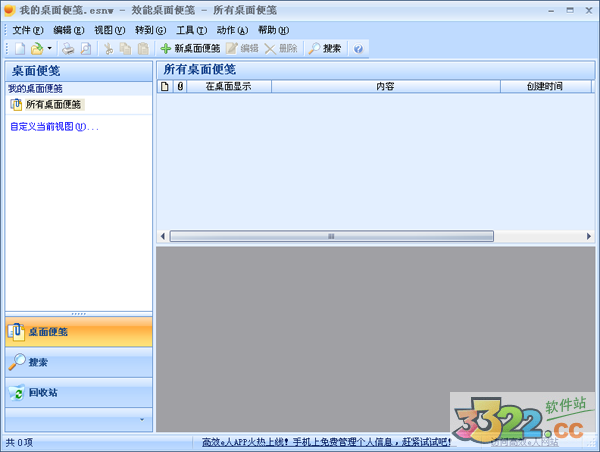Click the 搜索 toolbar button
This screenshot has width=600, height=452.
coord(325,49)
